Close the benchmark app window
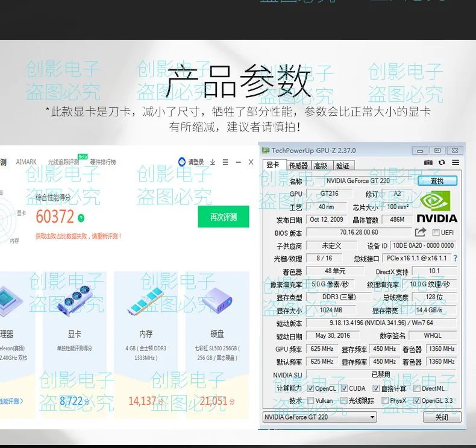Viewport: 476px width, 448px height. (x=251, y=162)
